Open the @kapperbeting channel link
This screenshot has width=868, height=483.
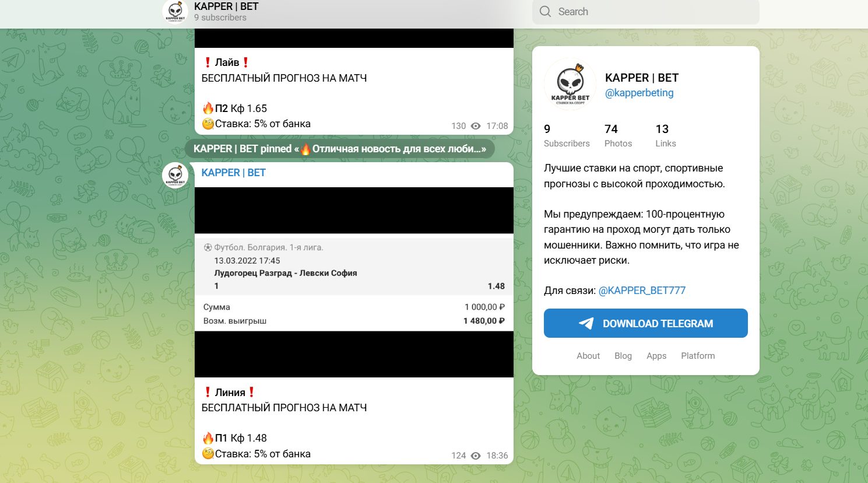(x=639, y=93)
